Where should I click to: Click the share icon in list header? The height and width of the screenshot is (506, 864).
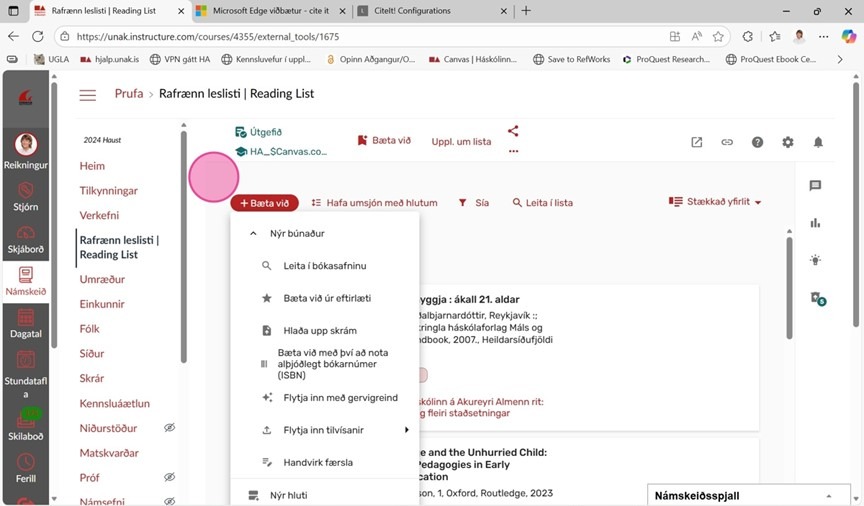(513, 131)
